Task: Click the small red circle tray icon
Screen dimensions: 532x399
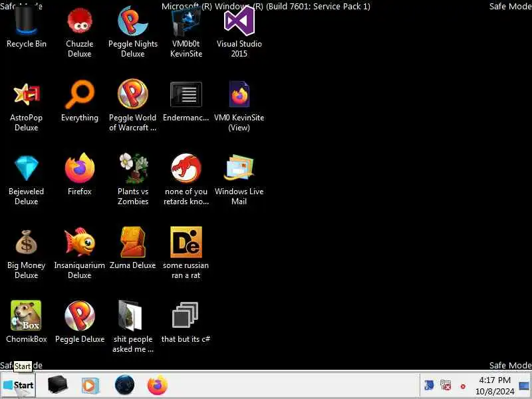Action: (x=463, y=386)
